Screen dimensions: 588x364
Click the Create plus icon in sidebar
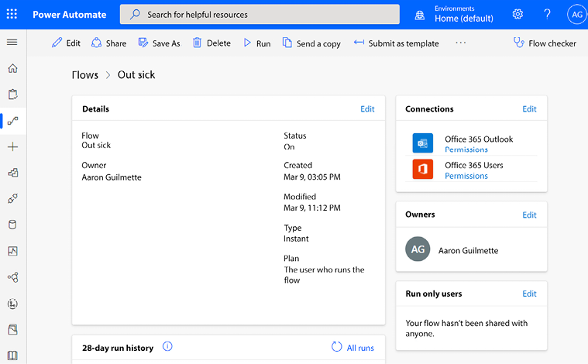coord(12,146)
